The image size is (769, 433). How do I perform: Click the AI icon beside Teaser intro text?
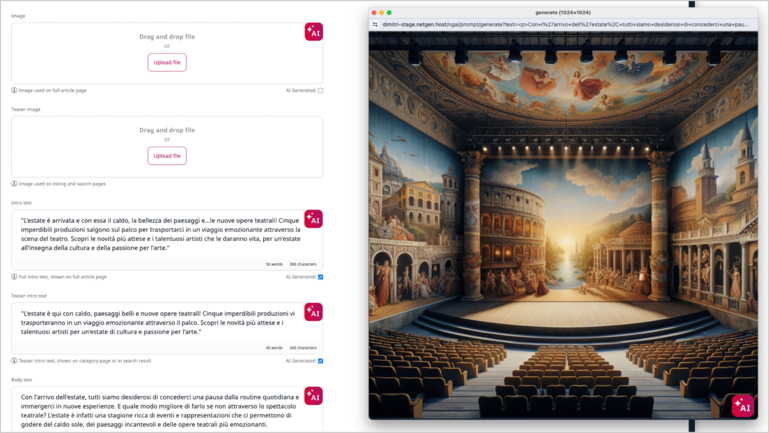pos(313,313)
